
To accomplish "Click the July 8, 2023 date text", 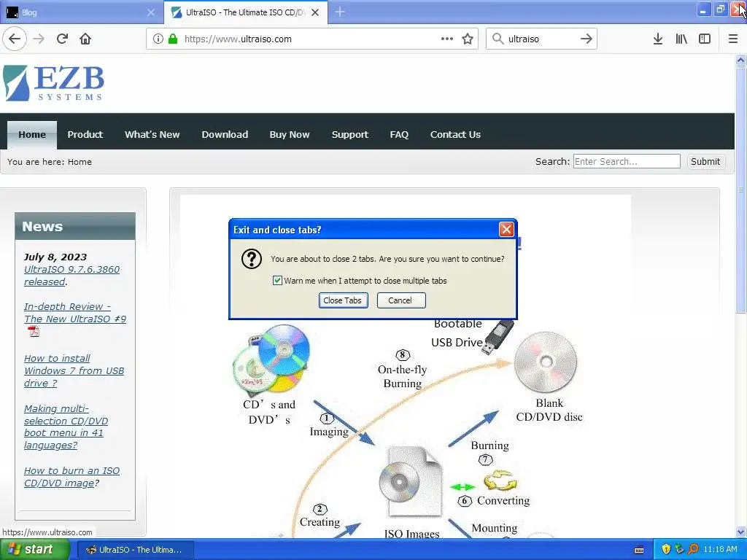I will pyautogui.click(x=55, y=257).
